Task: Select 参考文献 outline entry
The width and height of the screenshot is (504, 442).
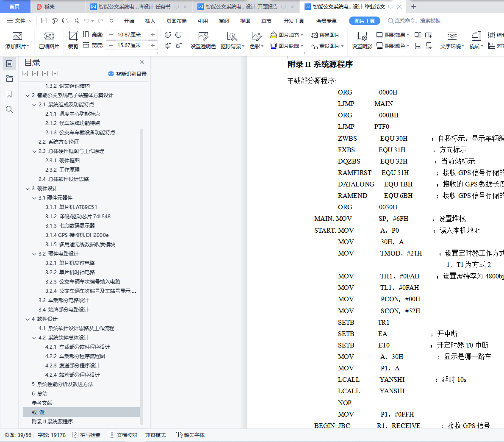Action: pyautogui.click(x=42, y=403)
